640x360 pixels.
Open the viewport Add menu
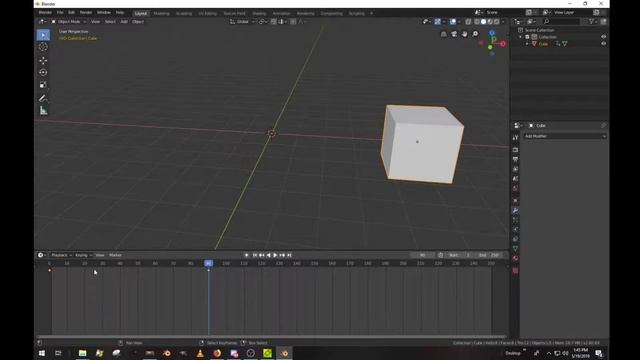pos(124,22)
